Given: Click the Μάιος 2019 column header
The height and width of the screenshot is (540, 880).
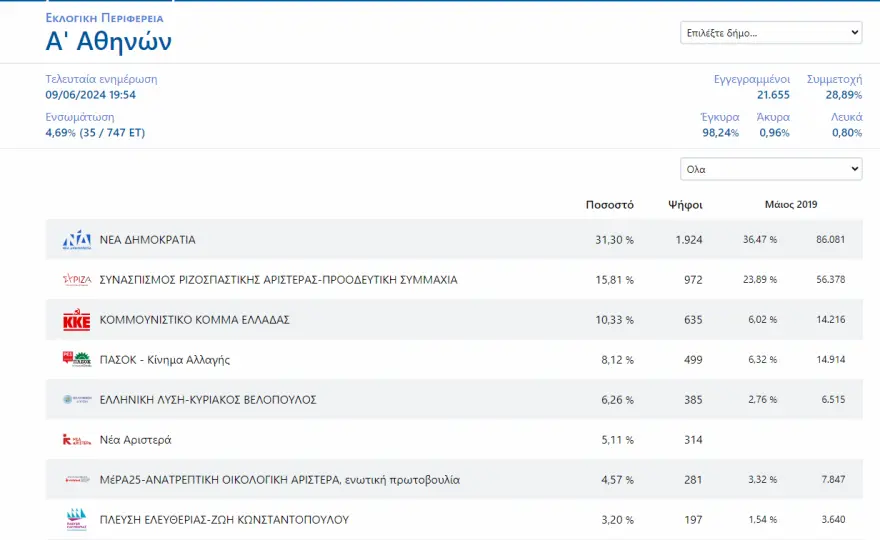Looking at the screenshot, I should [x=790, y=205].
